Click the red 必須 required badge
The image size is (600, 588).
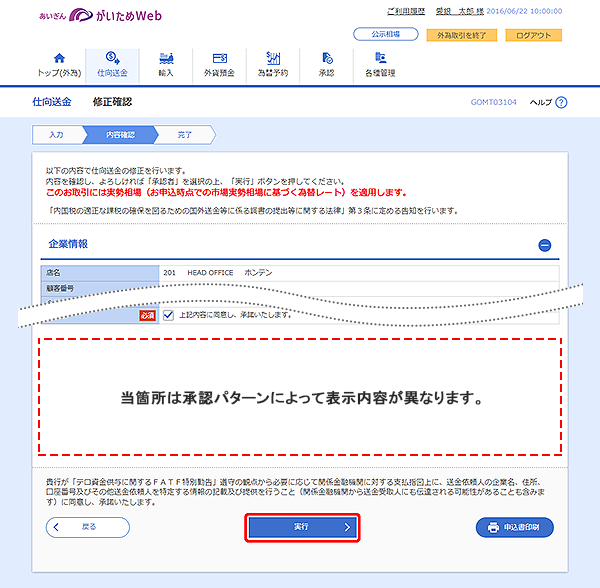147,315
